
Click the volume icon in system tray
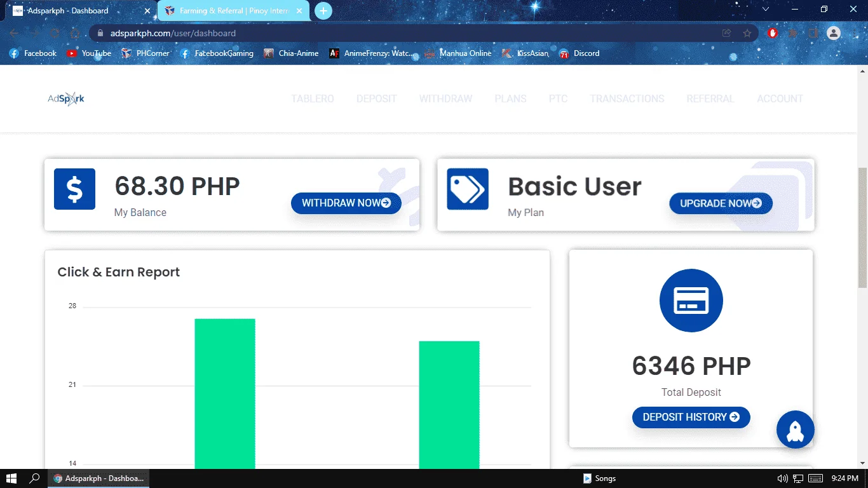pos(782,478)
